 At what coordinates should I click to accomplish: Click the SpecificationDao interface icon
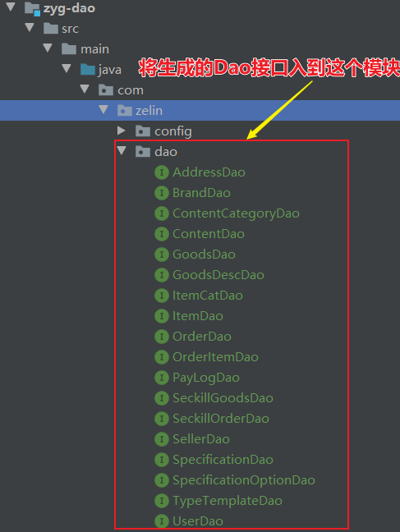click(x=162, y=460)
